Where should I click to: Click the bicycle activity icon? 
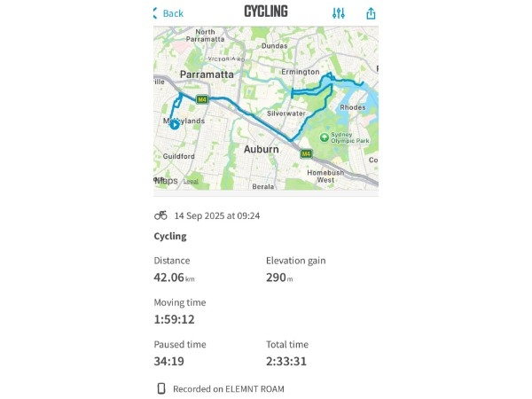pyautogui.click(x=160, y=215)
